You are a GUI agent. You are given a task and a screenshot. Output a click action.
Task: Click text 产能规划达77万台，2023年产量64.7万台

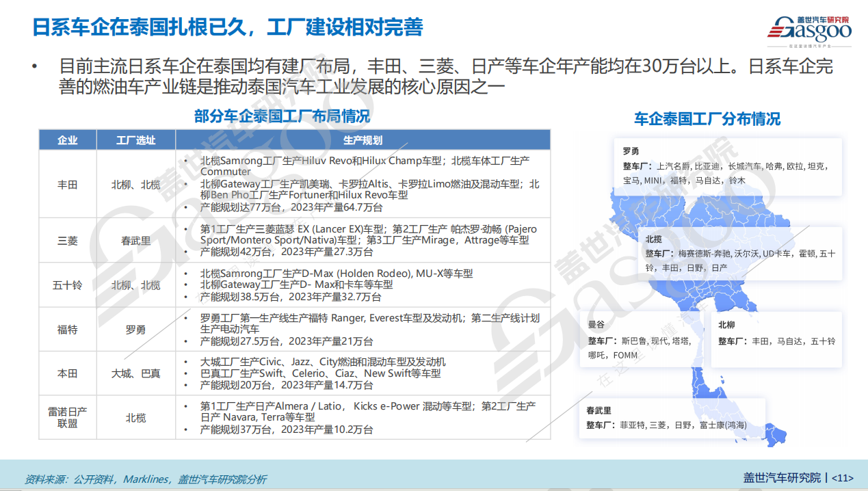pos(291,207)
